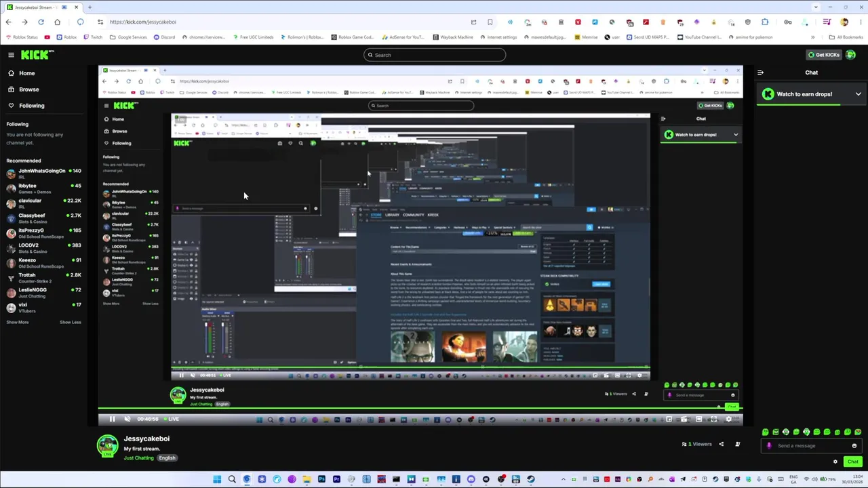The height and width of the screenshot is (488, 868).
Task: Click the Jessycakeboi channel name
Action: [146, 439]
